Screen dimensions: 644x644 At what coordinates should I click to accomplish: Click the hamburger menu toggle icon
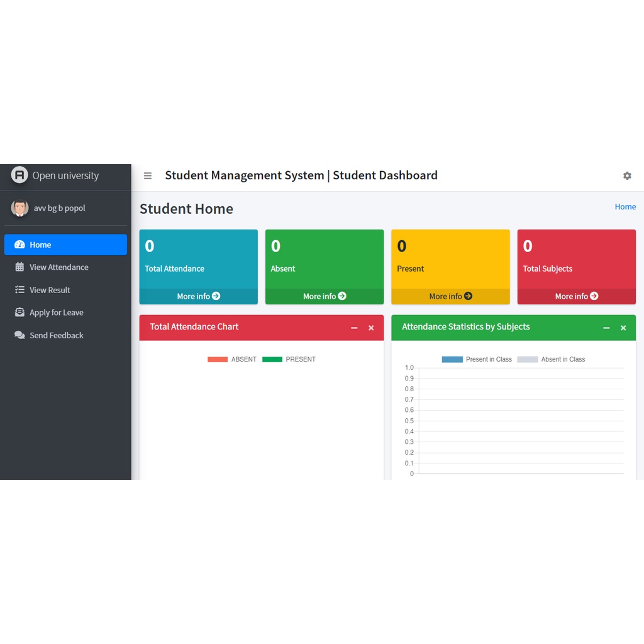(x=148, y=176)
